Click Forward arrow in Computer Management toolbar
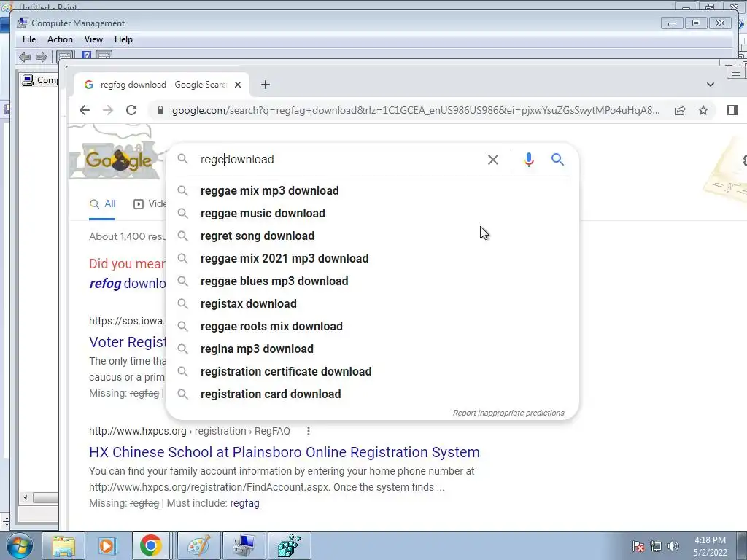Image resolution: width=747 pixels, height=560 pixels. click(42, 57)
